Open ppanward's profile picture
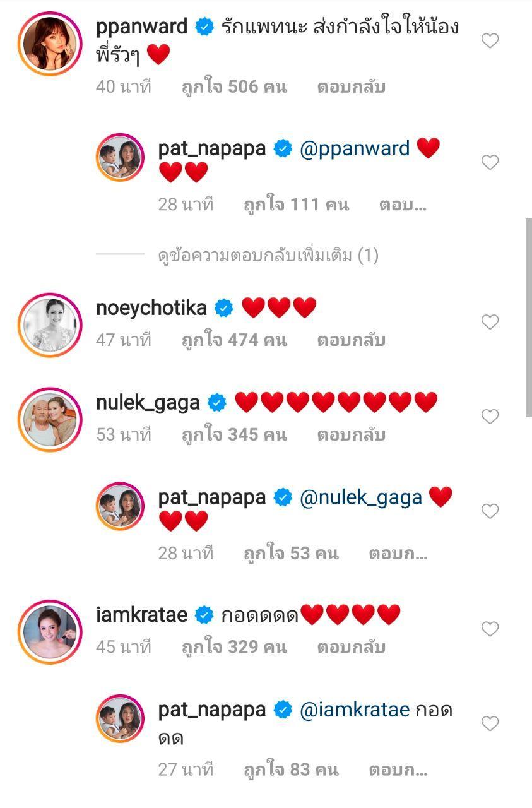Screen dimensions: 532x808 50,42
